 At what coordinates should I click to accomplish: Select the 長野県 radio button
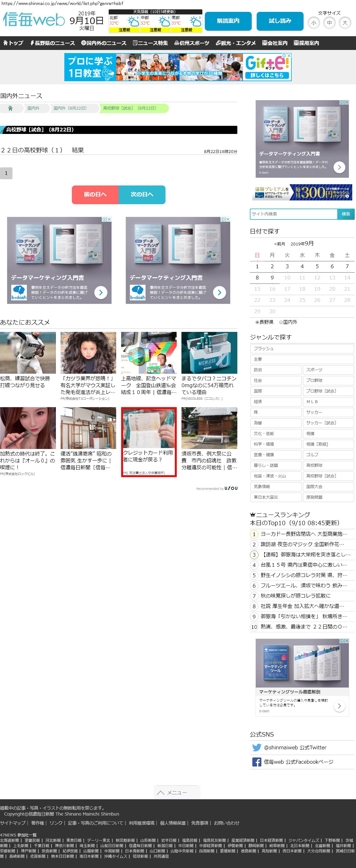257,322
